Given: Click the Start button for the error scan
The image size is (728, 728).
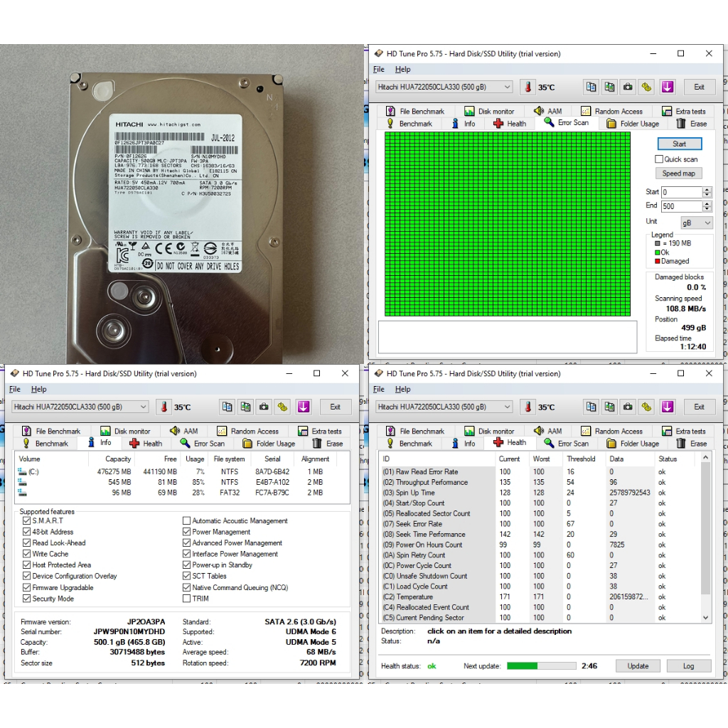Looking at the screenshot, I should pos(679,144).
